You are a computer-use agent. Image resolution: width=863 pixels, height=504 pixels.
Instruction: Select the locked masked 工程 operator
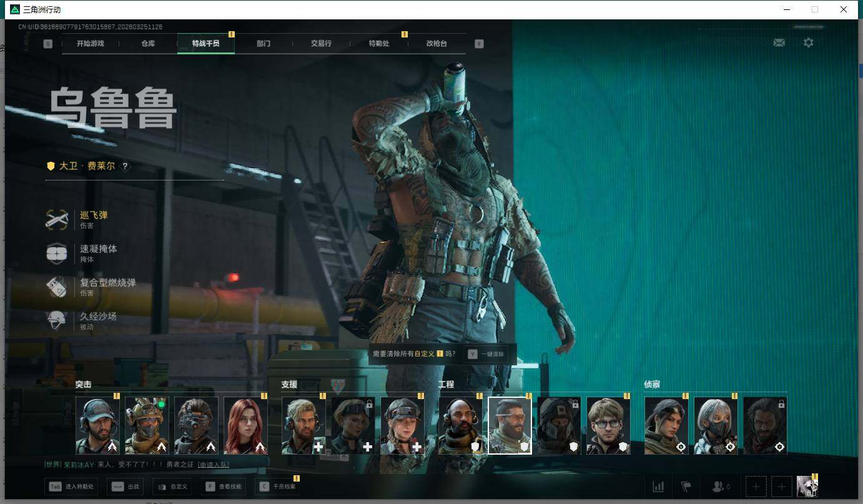[559, 425]
